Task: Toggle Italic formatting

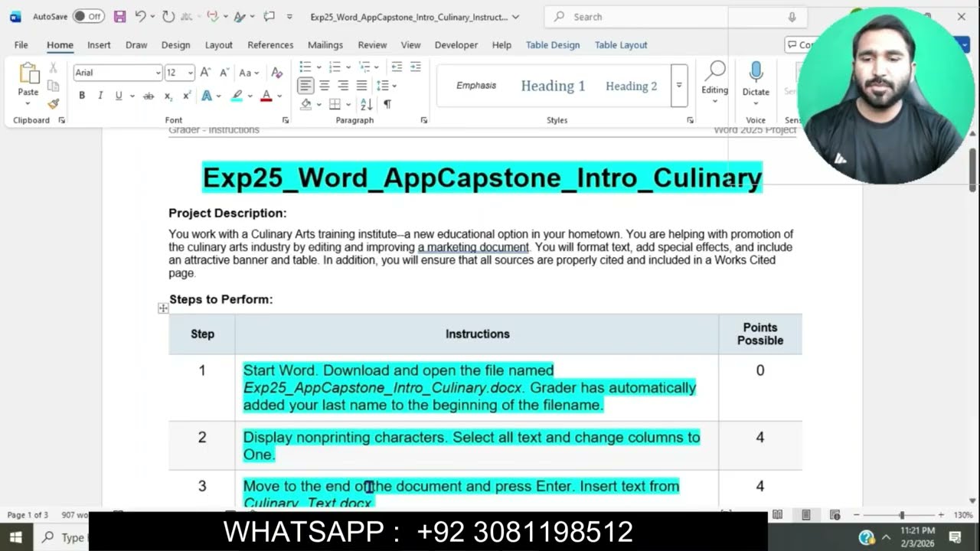Action: [100, 96]
